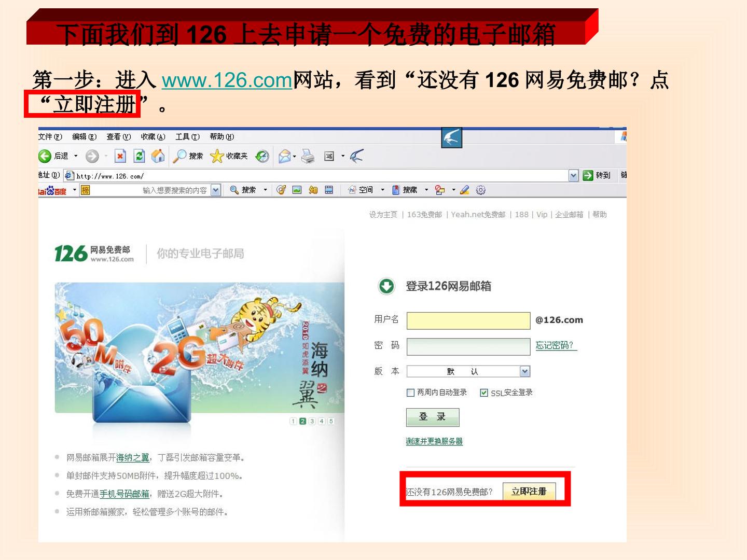The height and width of the screenshot is (560, 747).
Task: Click the 企业邮箱 link
Action: pos(569,215)
